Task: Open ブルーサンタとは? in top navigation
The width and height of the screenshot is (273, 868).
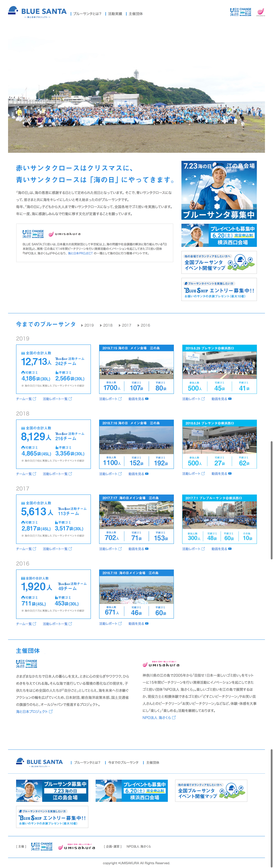Action: coord(87,14)
